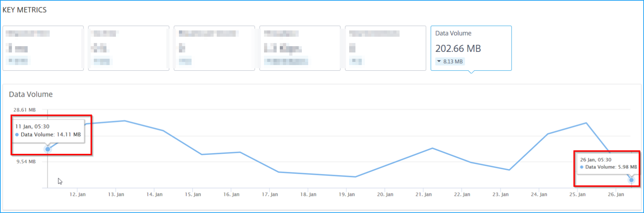
Task: Click the "15. Jan" x-axis label
Action: point(193,194)
